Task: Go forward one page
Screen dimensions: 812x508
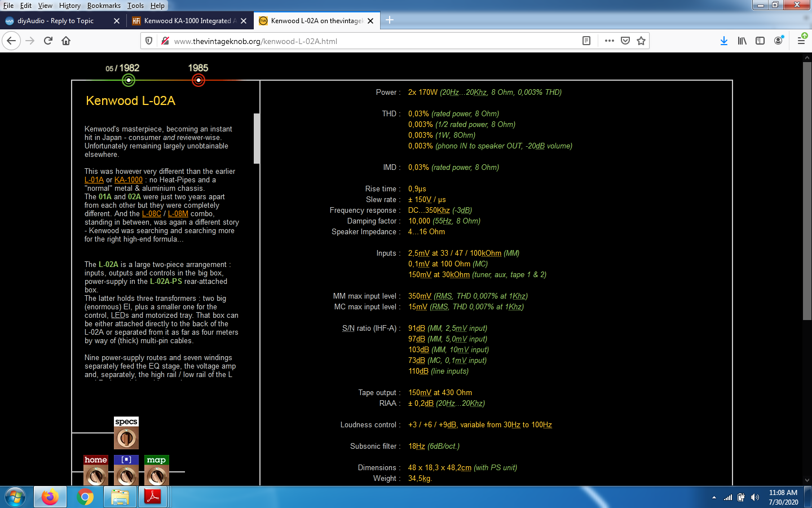Action: 30,41
